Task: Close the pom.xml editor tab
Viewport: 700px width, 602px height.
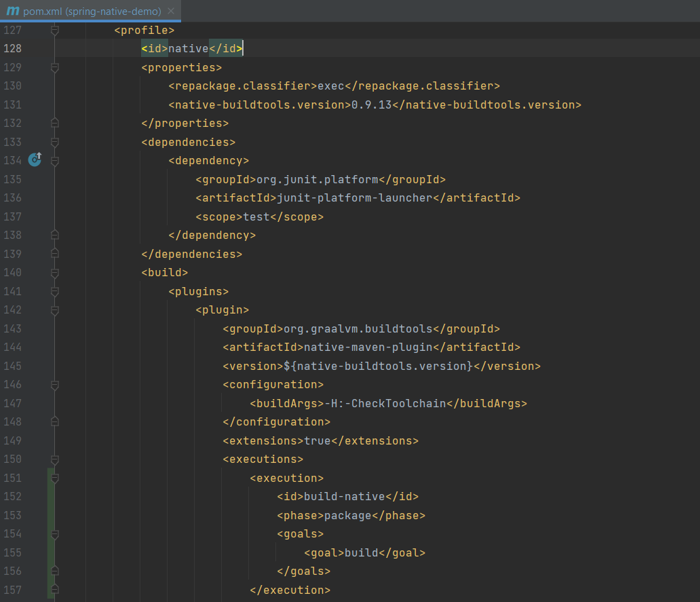Action: point(171,11)
